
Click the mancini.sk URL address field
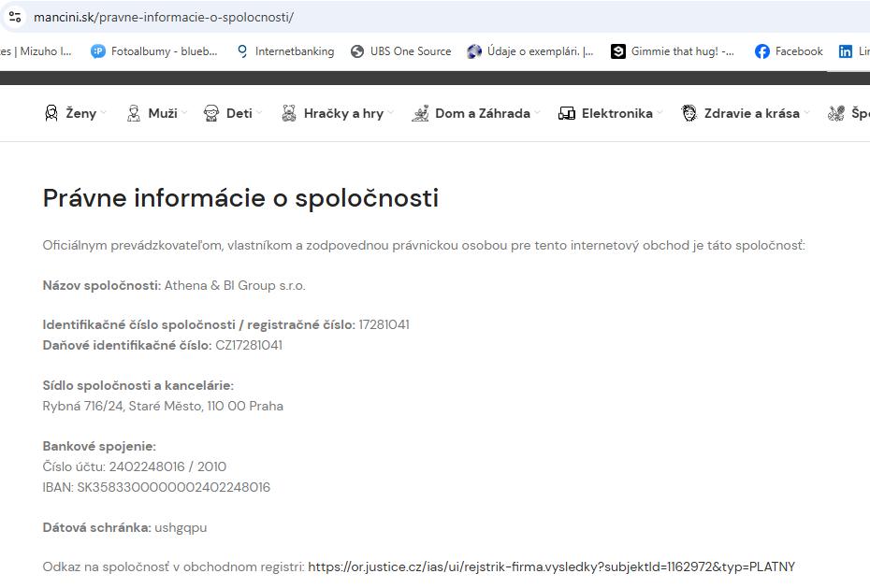pyautogui.click(x=374, y=17)
